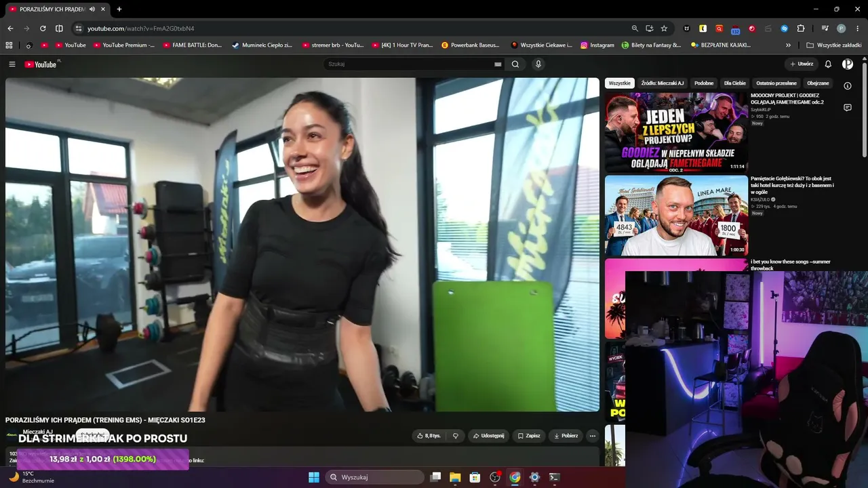Open the YouTube guide hamburger menu
Viewport: 868px width, 488px height.
coord(12,64)
